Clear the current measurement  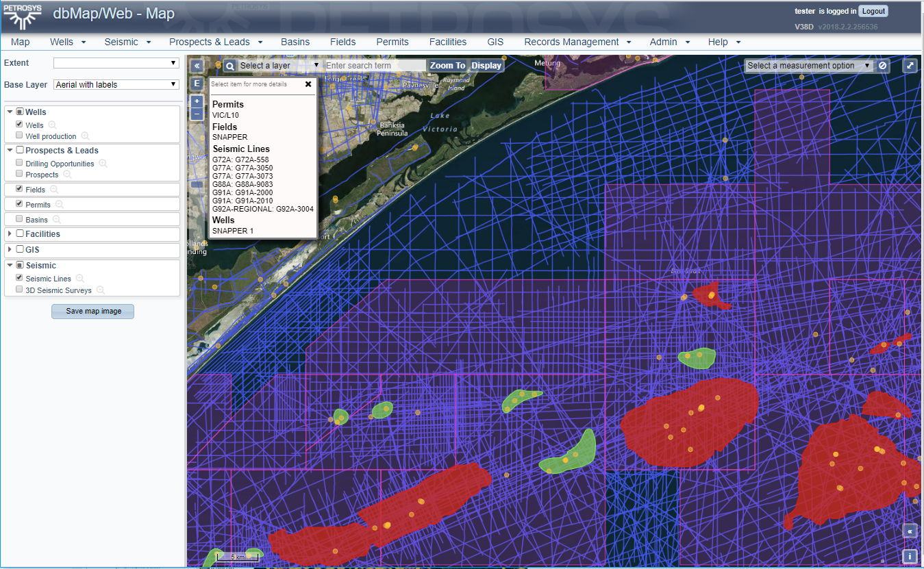pyautogui.click(x=883, y=66)
